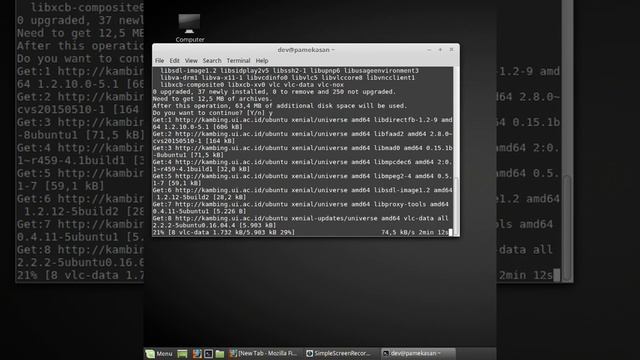Close the dev@pamekasan terminal window
640x360 pixels.
451,49
